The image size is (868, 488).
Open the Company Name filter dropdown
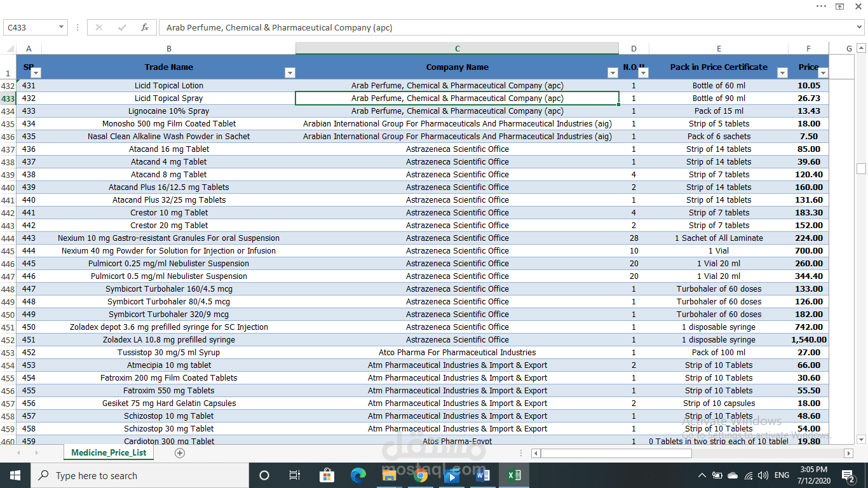coord(613,73)
